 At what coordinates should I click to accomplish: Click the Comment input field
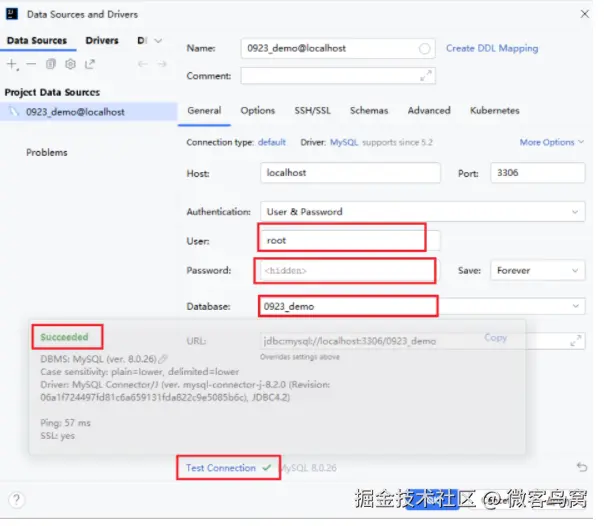pos(338,75)
